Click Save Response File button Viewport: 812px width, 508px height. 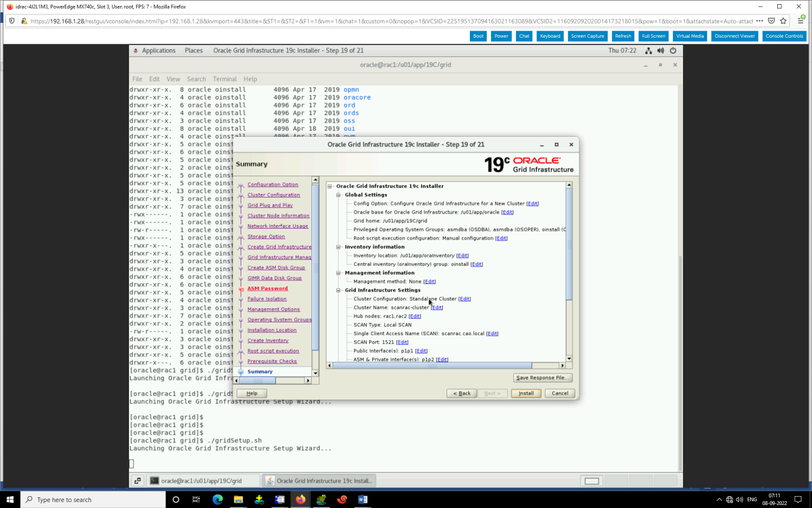[542, 378]
